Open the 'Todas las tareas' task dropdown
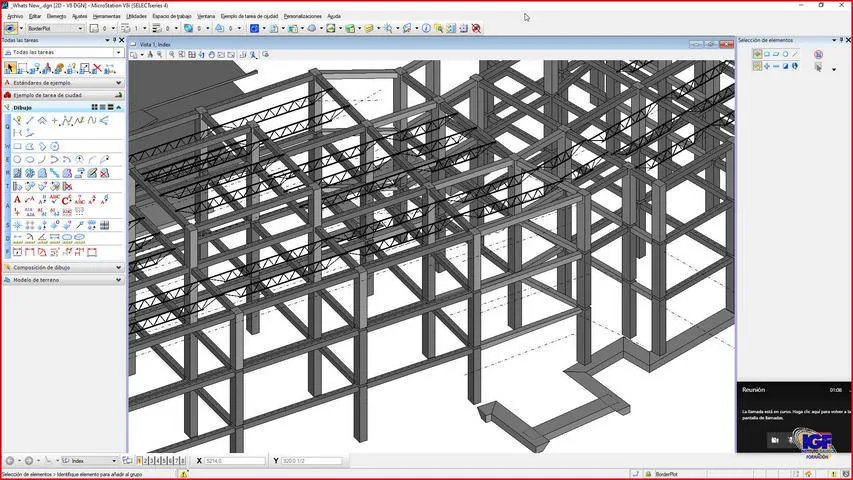Image resolution: width=853 pixels, height=480 pixels. pyautogui.click(x=119, y=52)
